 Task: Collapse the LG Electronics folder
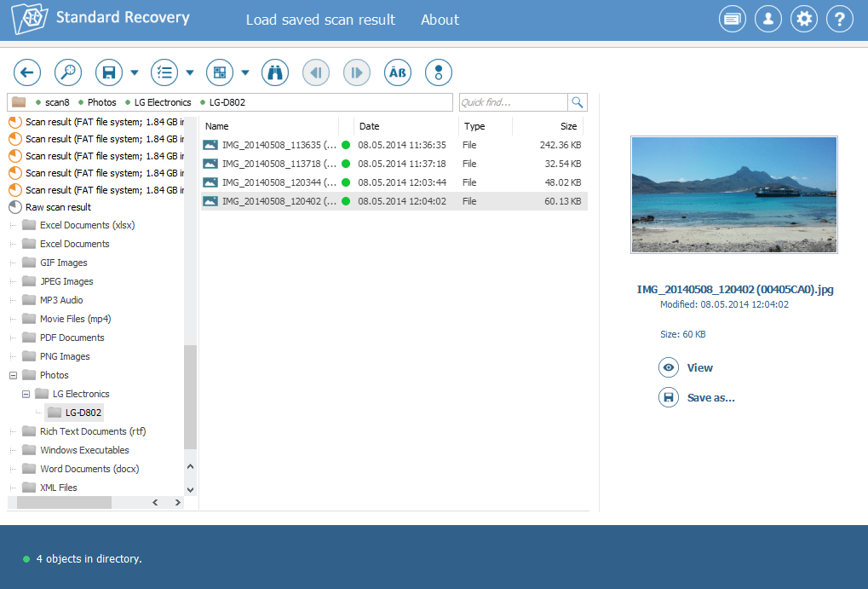[x=26, y=395]
